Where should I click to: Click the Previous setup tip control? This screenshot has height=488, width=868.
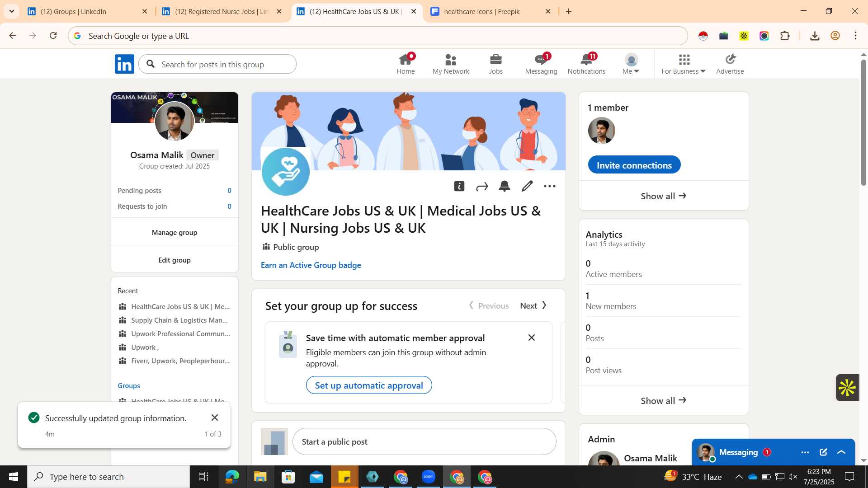[489, 305]
